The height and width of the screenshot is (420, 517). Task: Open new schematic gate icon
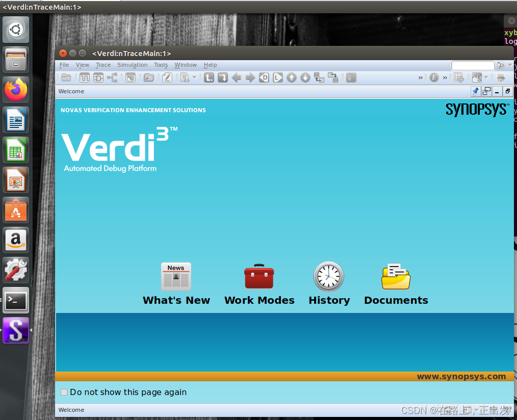click(x=98, y=78)
